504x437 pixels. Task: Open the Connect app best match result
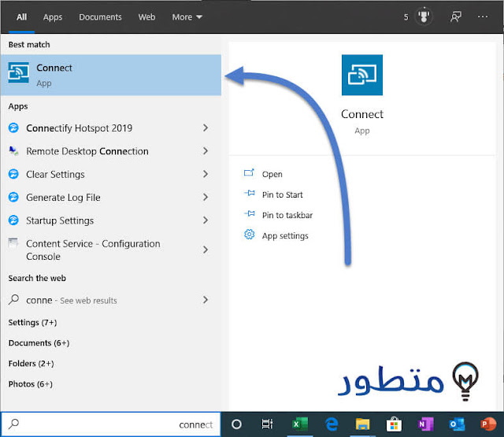111,75
